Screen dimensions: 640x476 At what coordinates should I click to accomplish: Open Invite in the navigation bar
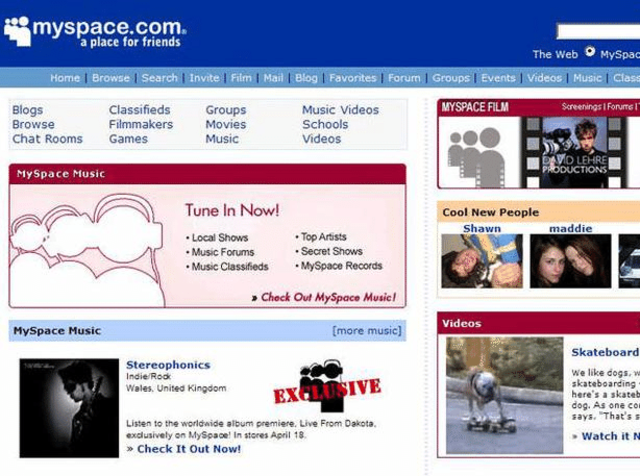204,78
